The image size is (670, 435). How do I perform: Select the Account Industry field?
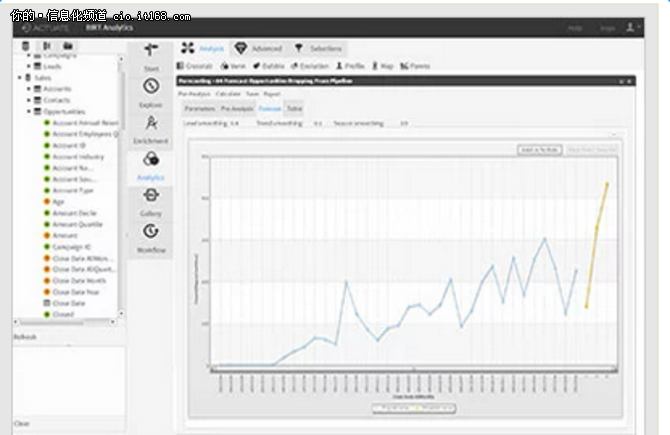point(78,157)
